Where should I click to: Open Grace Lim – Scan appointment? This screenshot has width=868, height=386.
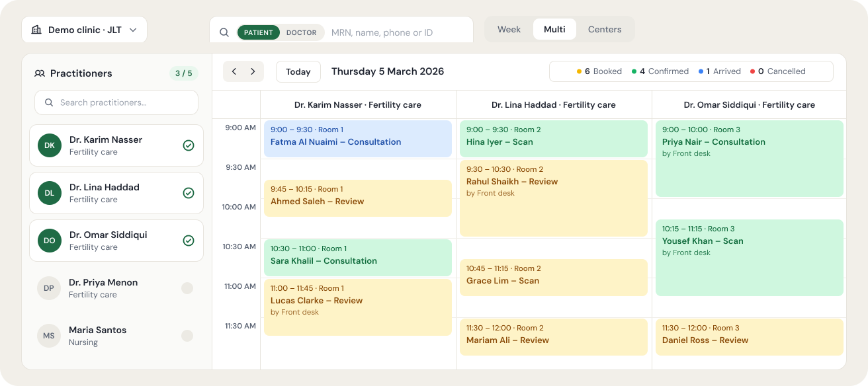point(554,278)
